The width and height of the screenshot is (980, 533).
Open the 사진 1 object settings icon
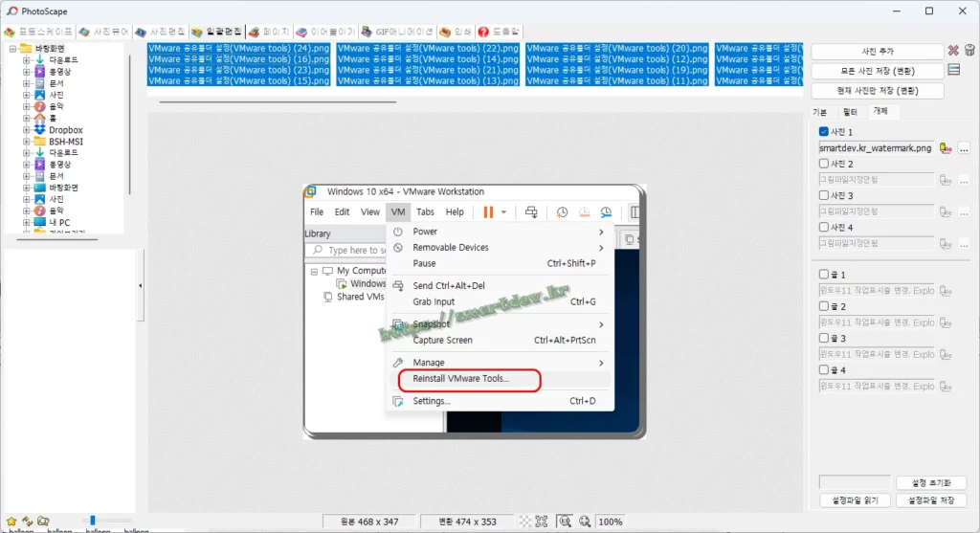pyautogui.click(x=946, y=148)
